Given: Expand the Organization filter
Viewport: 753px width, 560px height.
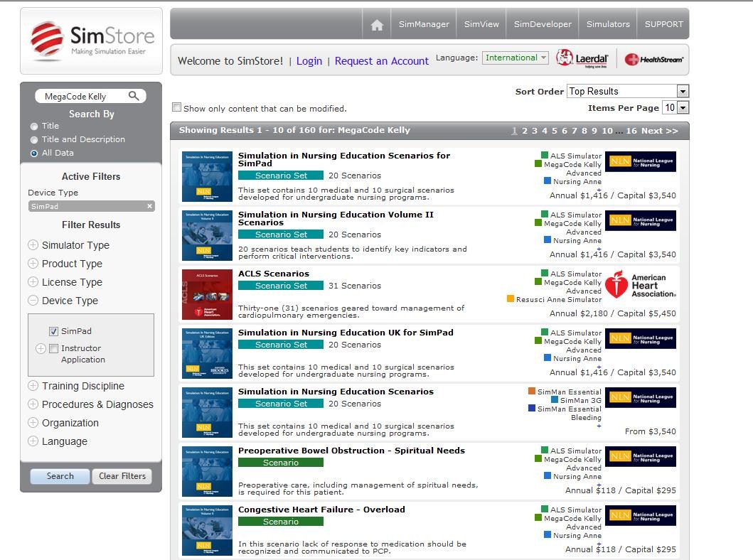Looking at the screenshot, I should (33, 422).
